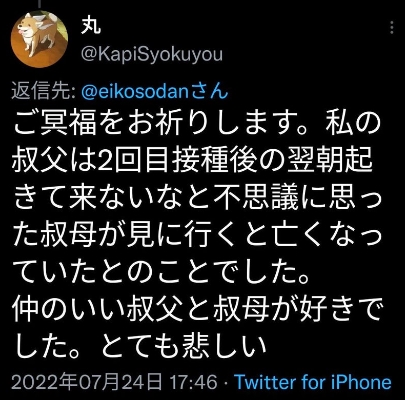Image resolution: width=405 pixels, height=400 pixels.
Task: Click the 17:46 timestamp
Action: pyautogui.click(x=194, y=382)
